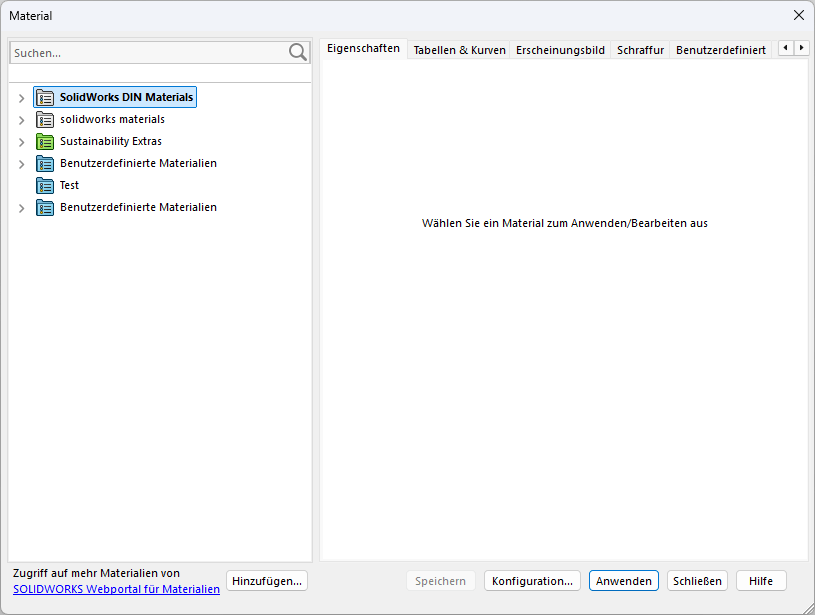The image size is (815, 615).
Task: Click the icon of the first Benutzerdefinierte Materialien
Action: [44, 163]
